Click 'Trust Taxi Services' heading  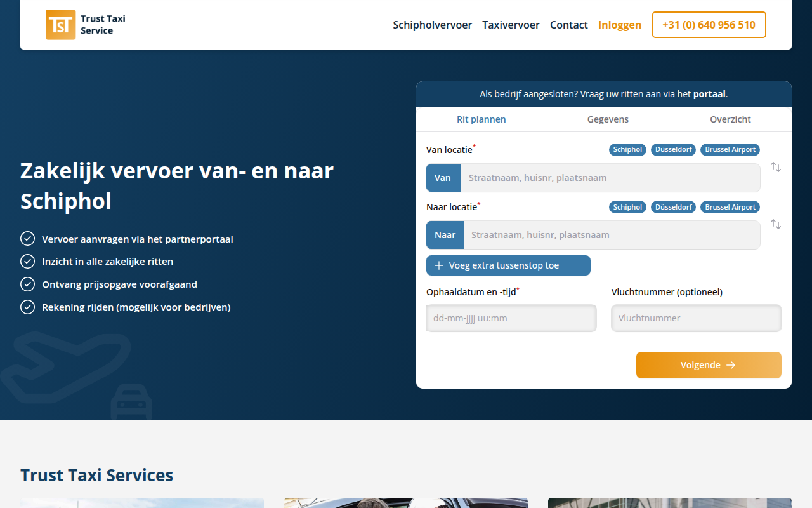tap(96, 475)
